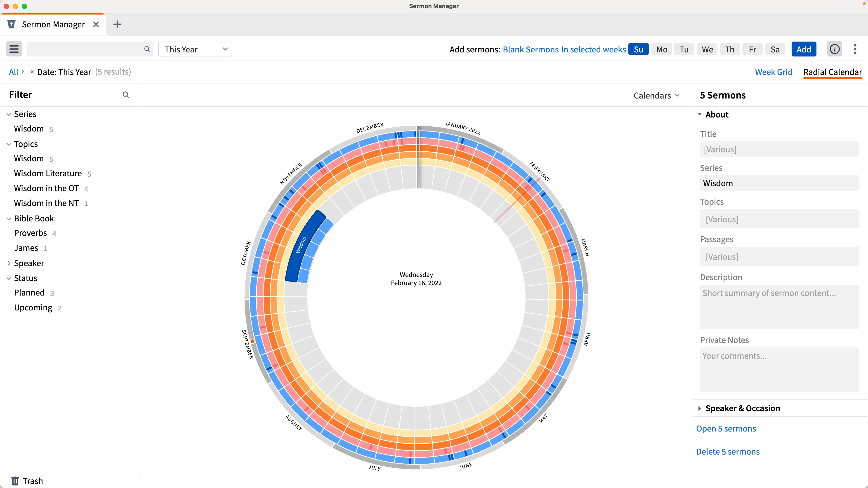Click the Private Notes text area
Viewport: 868px width, 488px height.
779,369
